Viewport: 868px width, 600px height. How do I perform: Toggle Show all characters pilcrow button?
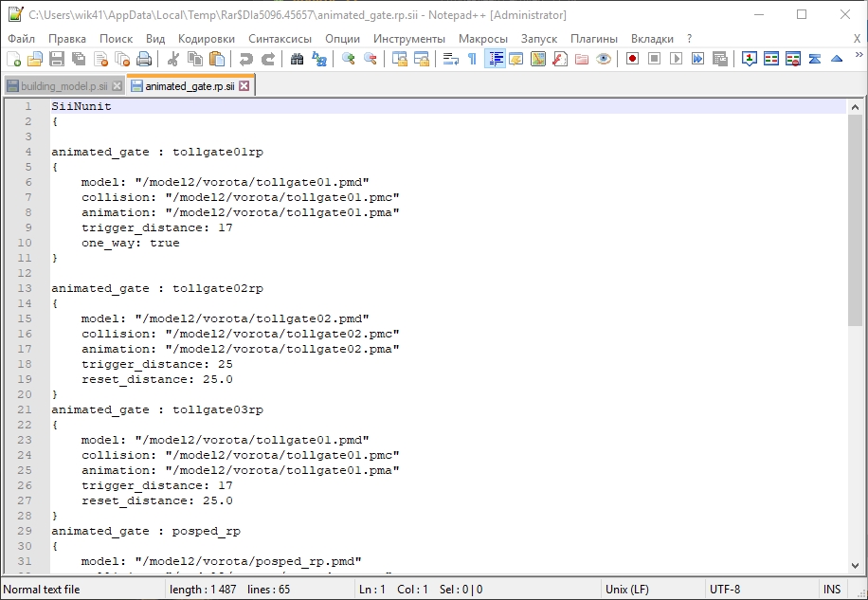pyautogui.click(x=472, y=59)
